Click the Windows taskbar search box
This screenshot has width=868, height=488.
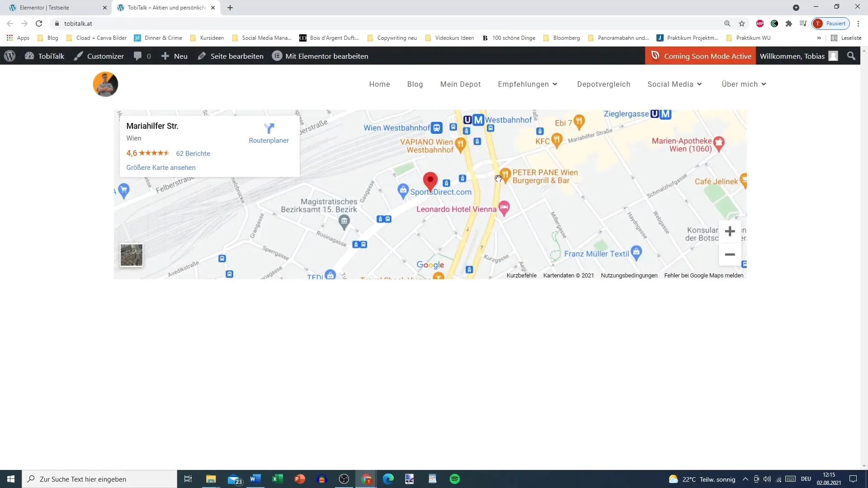tap(99, 479)
